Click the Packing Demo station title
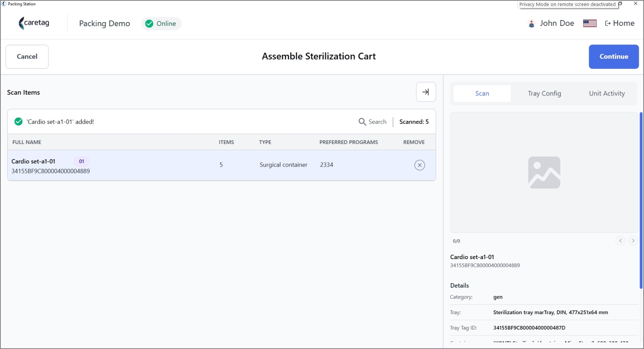This screenshot has height=349, width=644. point(105,24)
